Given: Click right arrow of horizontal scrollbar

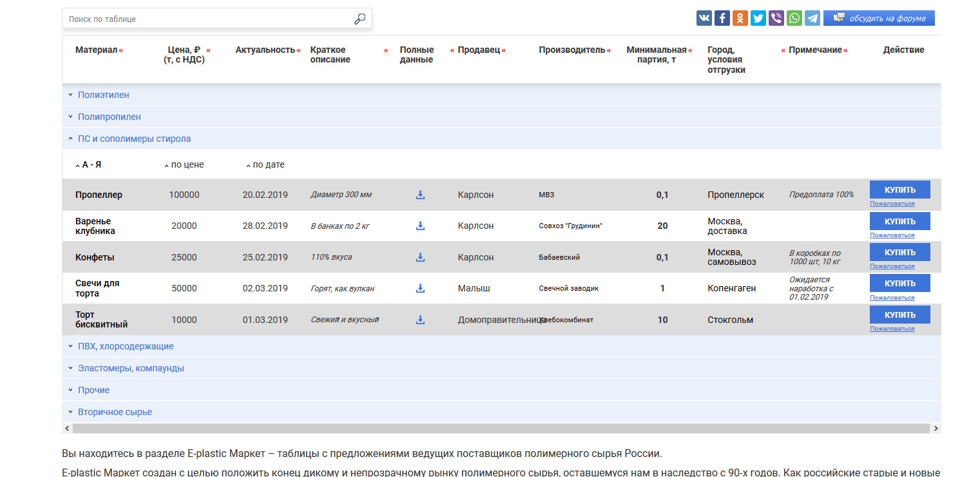Looking at the screenshot, I should click(936, 428).
